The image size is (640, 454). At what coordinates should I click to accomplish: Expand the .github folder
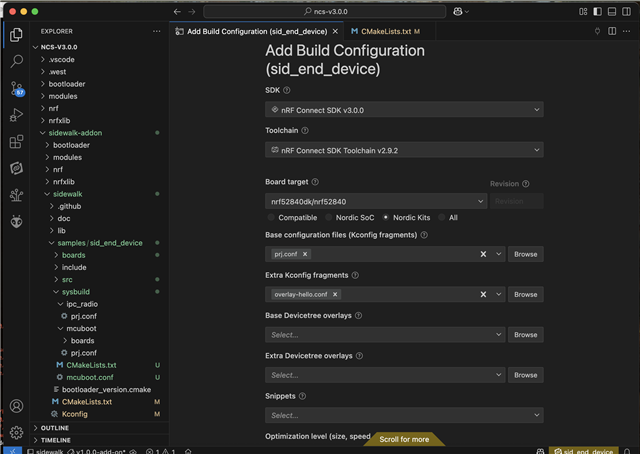pyautogui.click(x=69, y=207)
